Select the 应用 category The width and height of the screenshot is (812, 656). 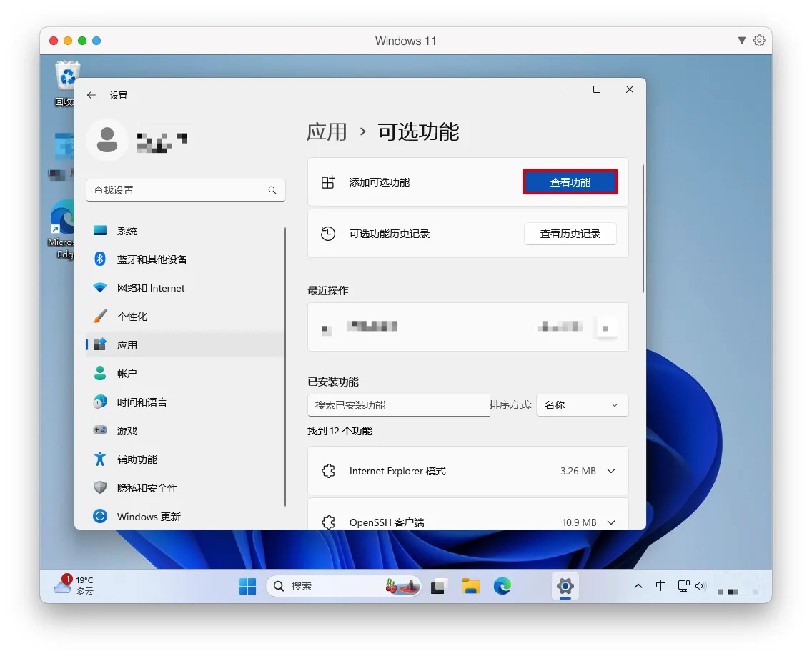[x=185, y=345]
